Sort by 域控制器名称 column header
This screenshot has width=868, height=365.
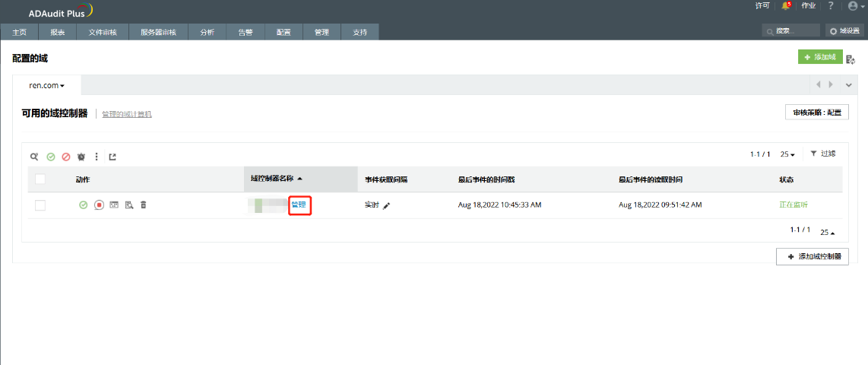[300, 179]
